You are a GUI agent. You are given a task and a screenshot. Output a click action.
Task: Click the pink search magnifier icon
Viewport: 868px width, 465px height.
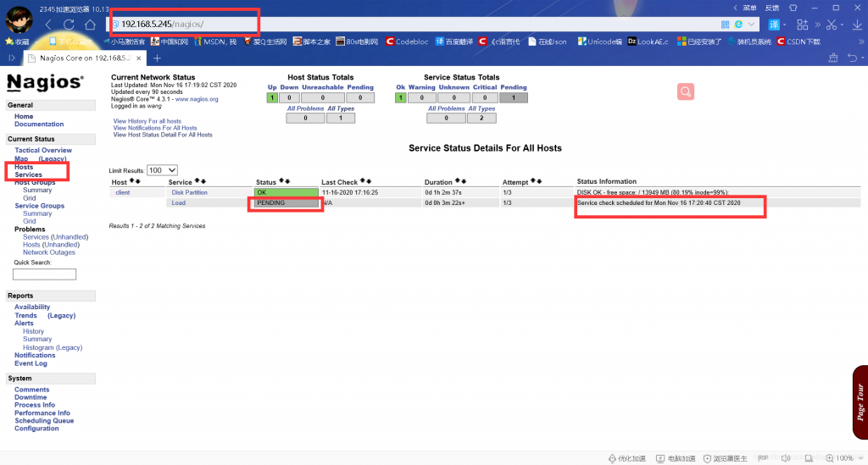click(x=686, y=91)
